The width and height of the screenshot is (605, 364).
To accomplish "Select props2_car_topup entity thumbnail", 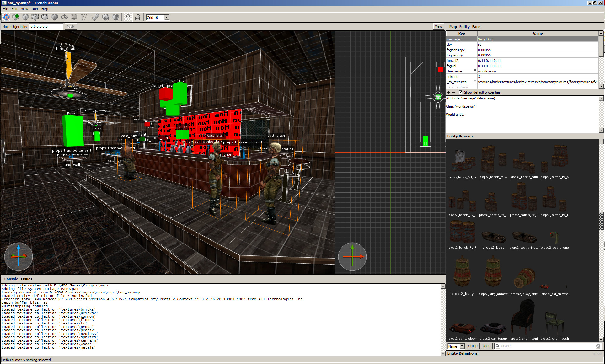I will coord(493,328).
